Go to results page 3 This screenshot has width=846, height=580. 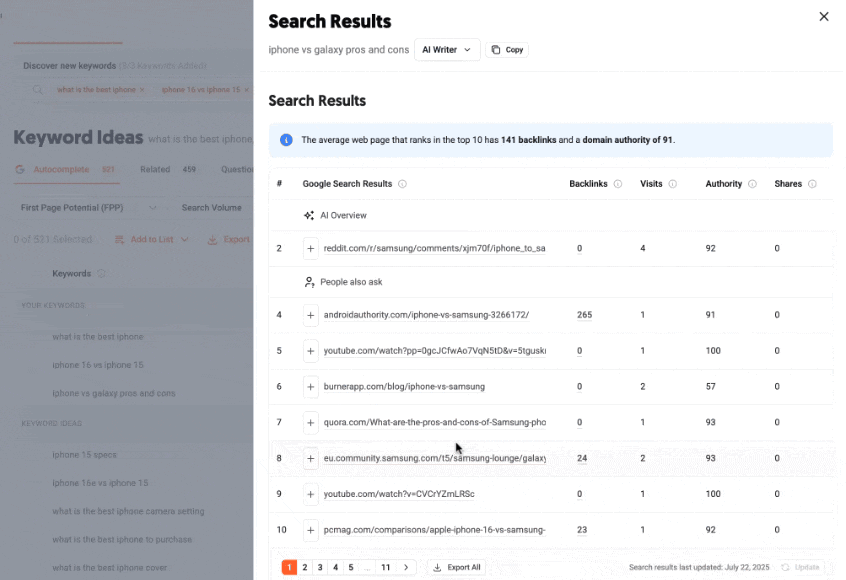point(320,567)
